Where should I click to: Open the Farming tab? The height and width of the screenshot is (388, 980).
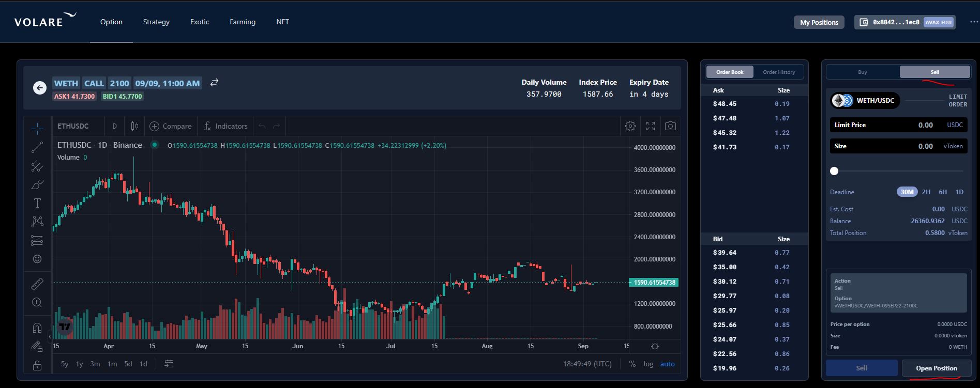(x=243, y=22)
